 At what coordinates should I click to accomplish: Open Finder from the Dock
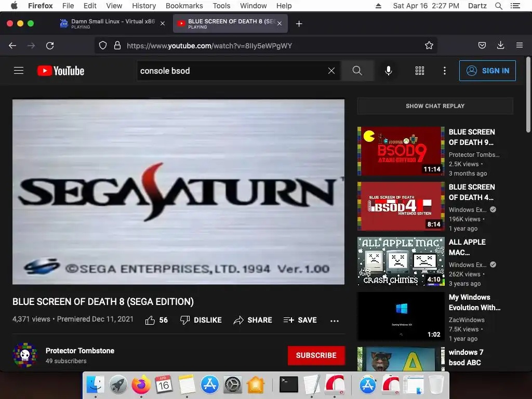pyautogui.click(x=96, y=385)
